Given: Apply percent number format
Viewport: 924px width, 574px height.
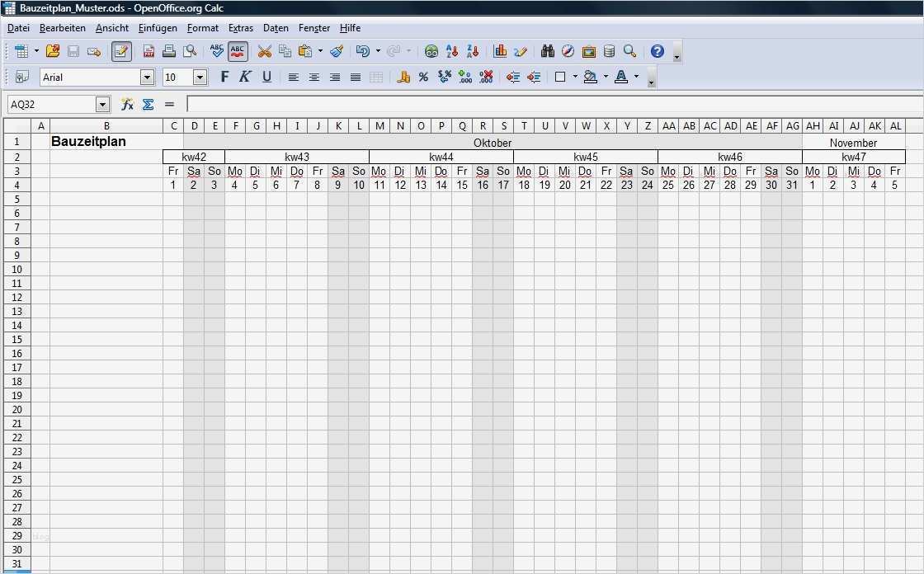Looking at the screenshot, I should (x=424, y=77).
